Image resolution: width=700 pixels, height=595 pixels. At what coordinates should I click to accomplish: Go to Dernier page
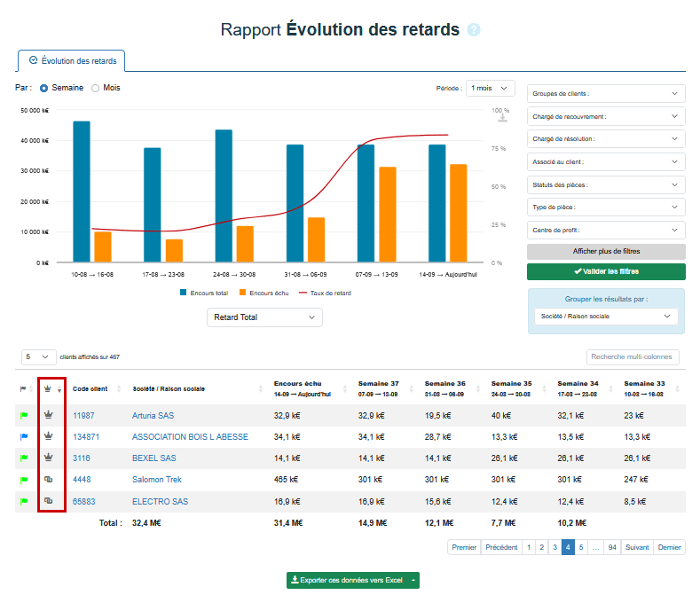669,547
